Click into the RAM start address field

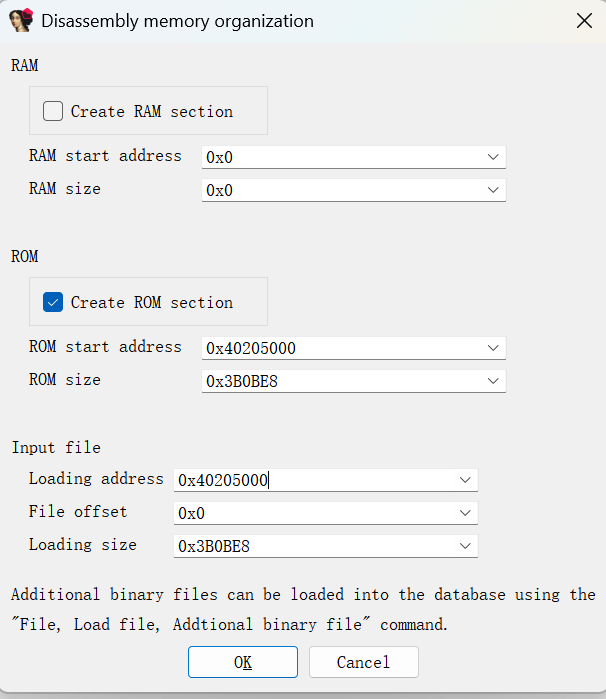click(340, 158)
